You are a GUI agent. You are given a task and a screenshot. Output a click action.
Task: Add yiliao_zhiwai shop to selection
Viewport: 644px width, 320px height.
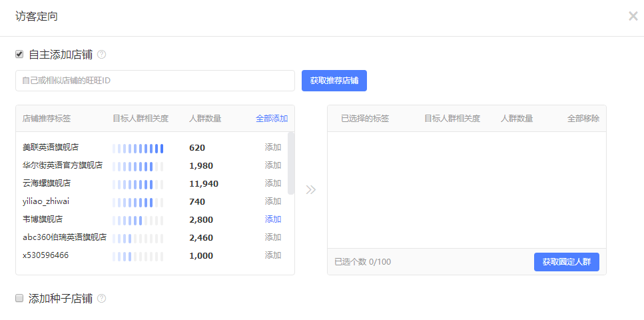click(x=273, y=201)
